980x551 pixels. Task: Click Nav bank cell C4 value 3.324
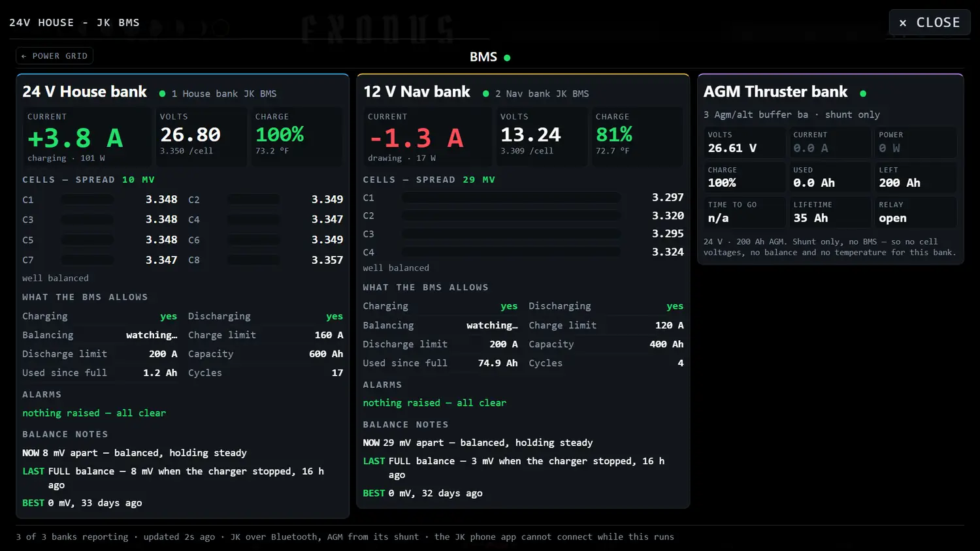[668, 252]
